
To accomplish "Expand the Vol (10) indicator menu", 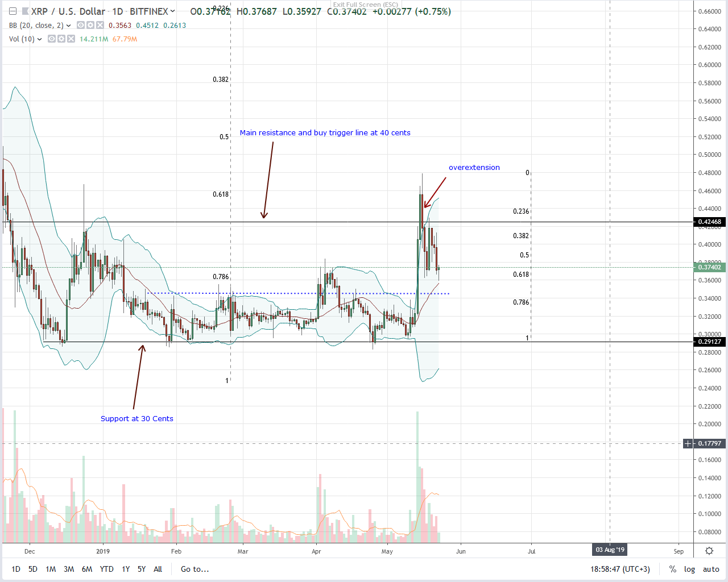I will (40, 39).
